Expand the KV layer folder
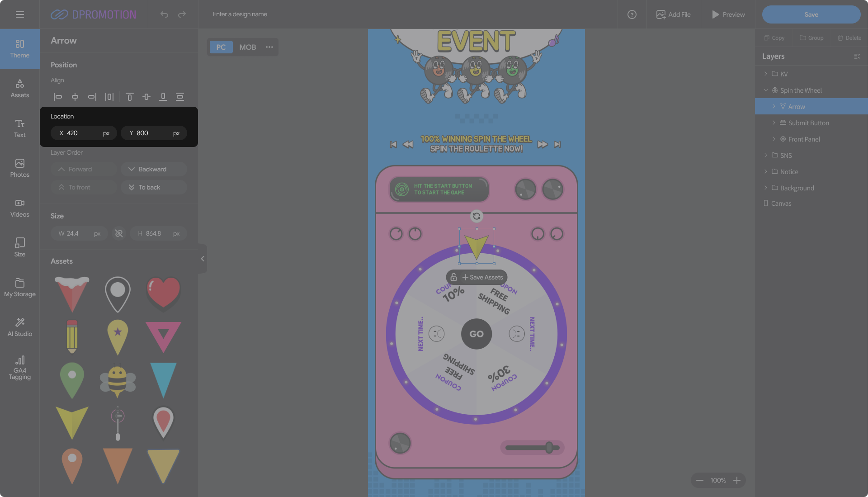The image size is (868, 497). coord(765,74)
